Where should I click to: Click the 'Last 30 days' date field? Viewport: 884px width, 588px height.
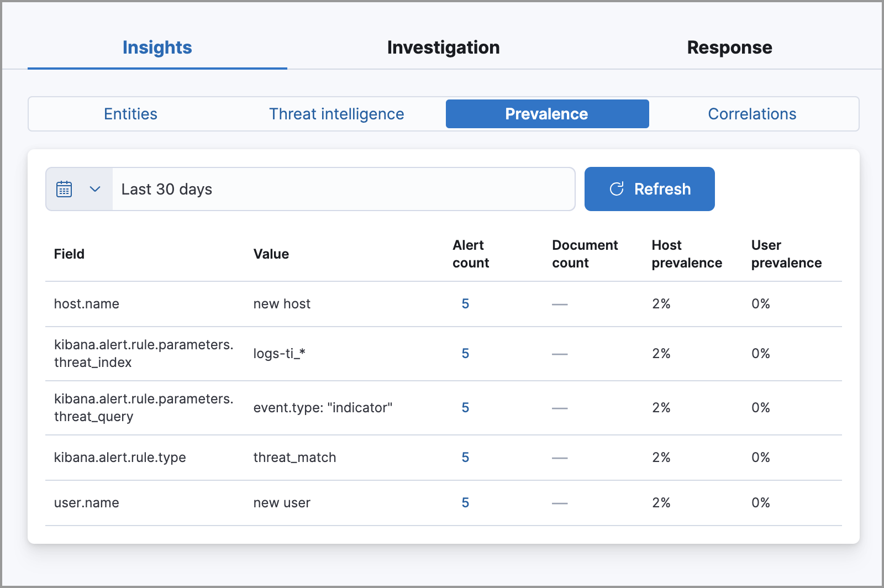coord(343,189)
